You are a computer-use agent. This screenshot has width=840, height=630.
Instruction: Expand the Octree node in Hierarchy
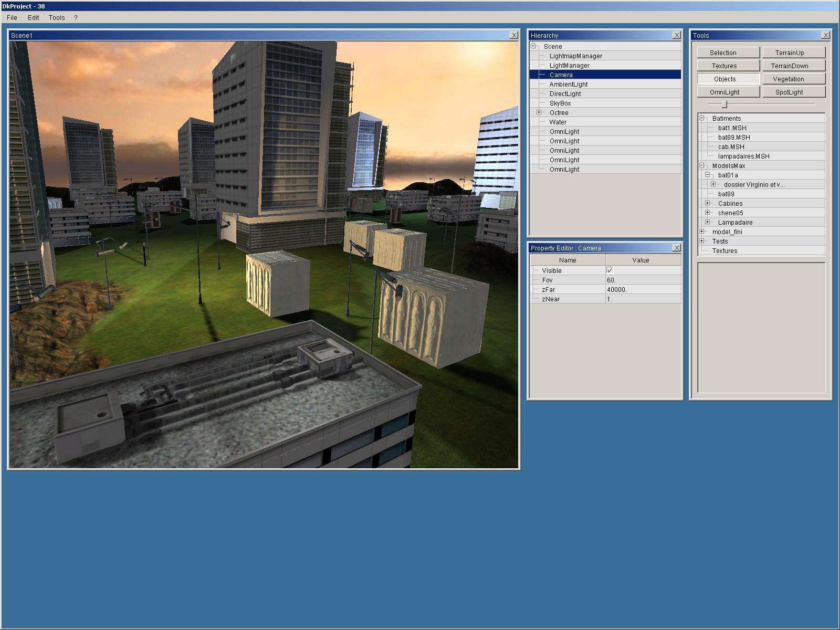click(539, 112)
